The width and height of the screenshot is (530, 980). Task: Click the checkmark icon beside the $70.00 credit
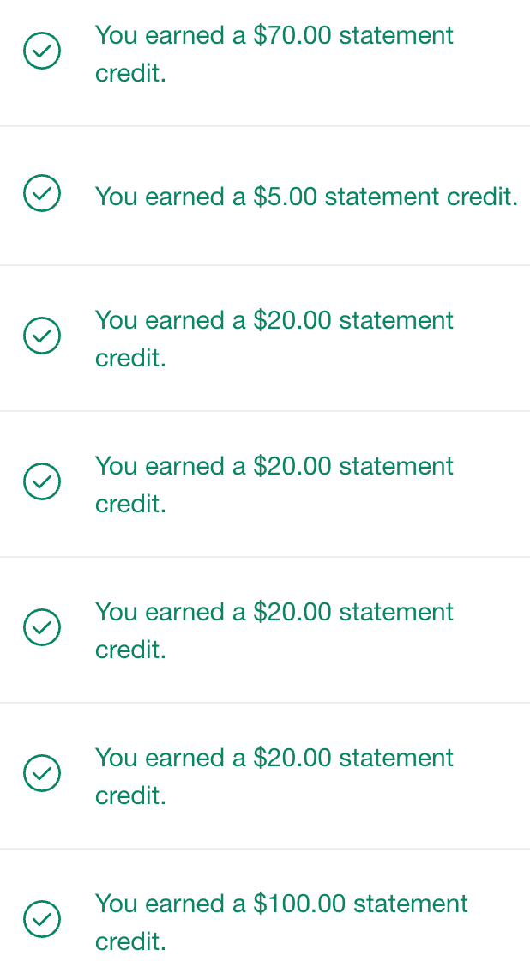41,52
